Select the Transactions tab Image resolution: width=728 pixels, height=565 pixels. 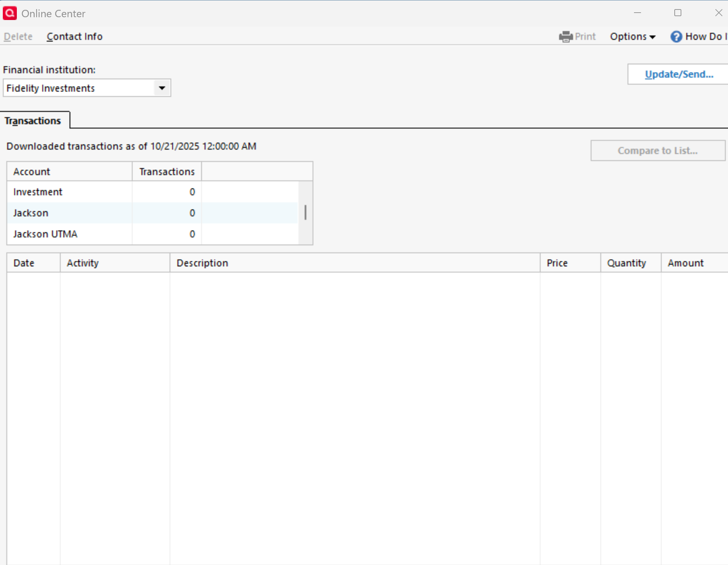(x=33, y=121)
